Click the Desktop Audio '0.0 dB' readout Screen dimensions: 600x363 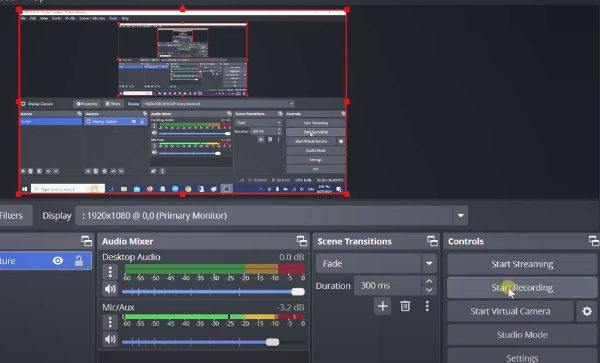(x=292, y=257)
